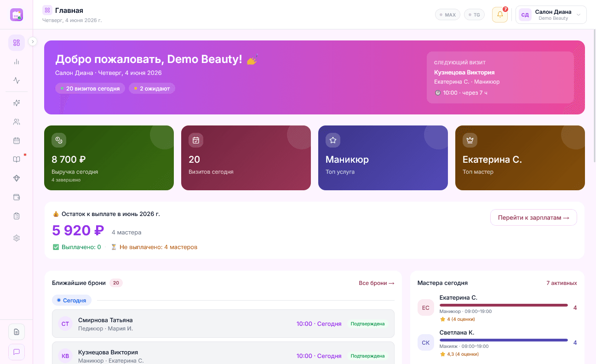Image resolution: width=596 pixels, height=364 pixels.
Task: Click '7 активных' link
Action: pos(562,283)
